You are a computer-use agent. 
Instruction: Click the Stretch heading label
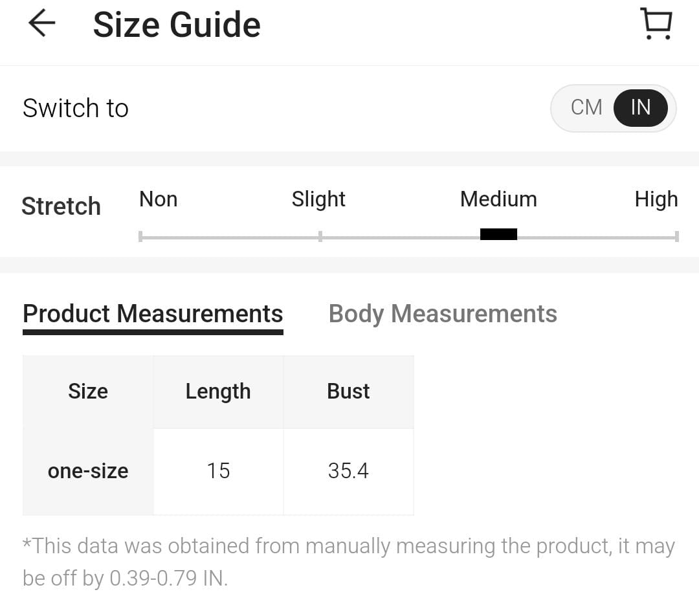coord(61,206)
